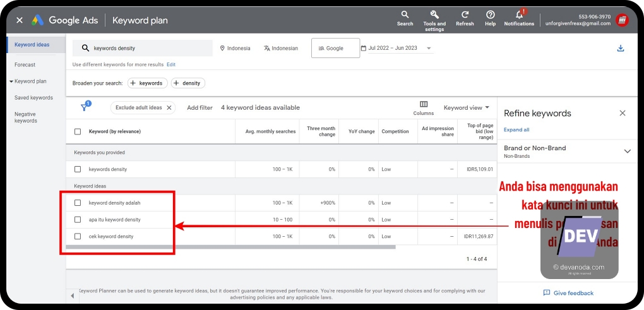Open Saved keywords in sidebar
Viewport: 644px width, 310px height.
tap(33, 98)
